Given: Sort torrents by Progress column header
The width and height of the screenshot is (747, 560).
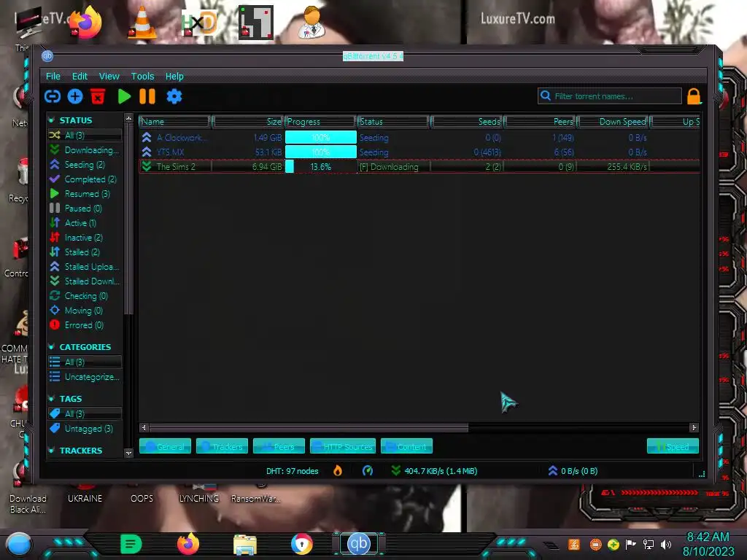Looking at the screenshot, I should 321,122.
